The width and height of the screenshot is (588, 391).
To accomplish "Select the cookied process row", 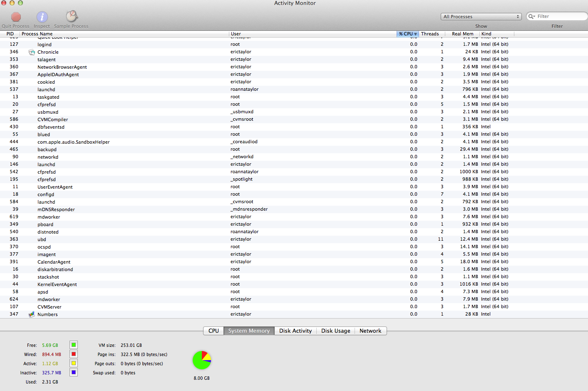I will tap(294, 82).
